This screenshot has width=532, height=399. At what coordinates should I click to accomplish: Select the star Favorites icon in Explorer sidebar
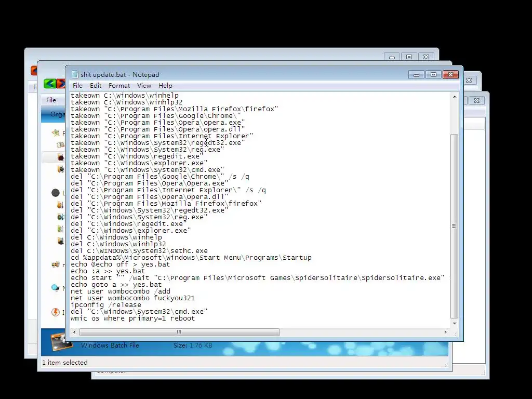56,132
